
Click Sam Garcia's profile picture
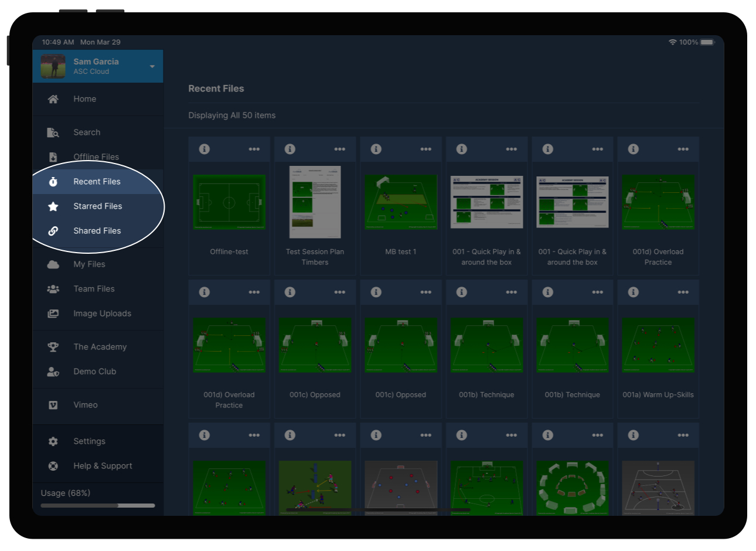click(x=53, y=66)
